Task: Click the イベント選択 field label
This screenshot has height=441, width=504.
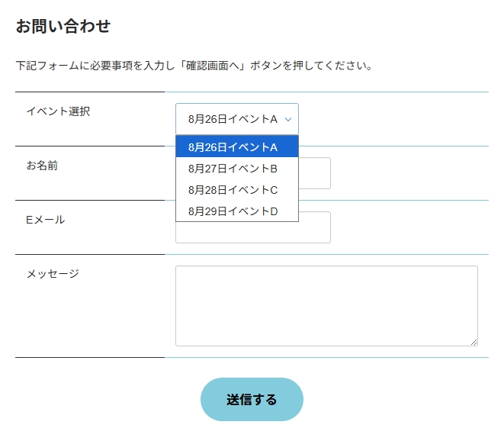Action: [x=58, y=111]
